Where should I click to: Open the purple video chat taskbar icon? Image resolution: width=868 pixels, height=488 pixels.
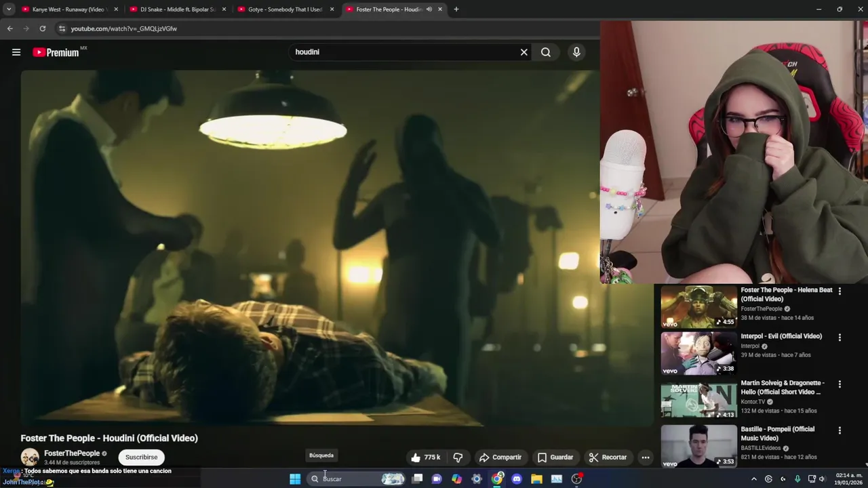tap(437, 479)
